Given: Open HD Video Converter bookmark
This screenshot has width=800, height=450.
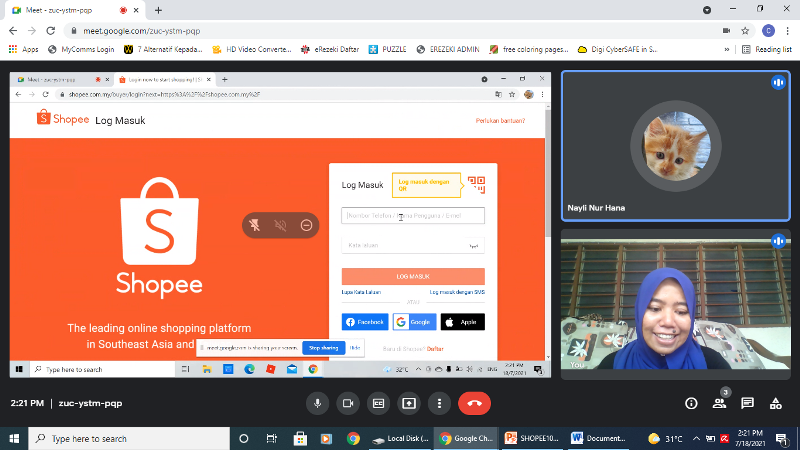Looking at the screenshot, I should tap(252, 49).
